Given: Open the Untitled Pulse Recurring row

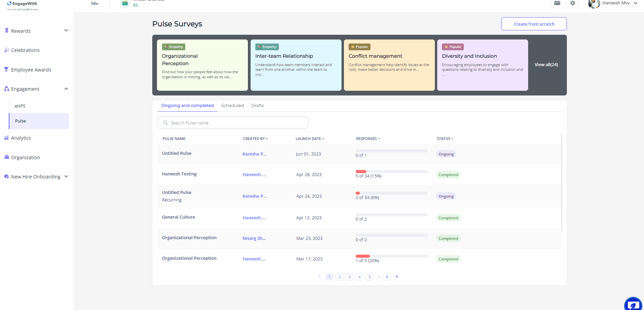Looking at the screenshot, I should (x=359, y=196).
